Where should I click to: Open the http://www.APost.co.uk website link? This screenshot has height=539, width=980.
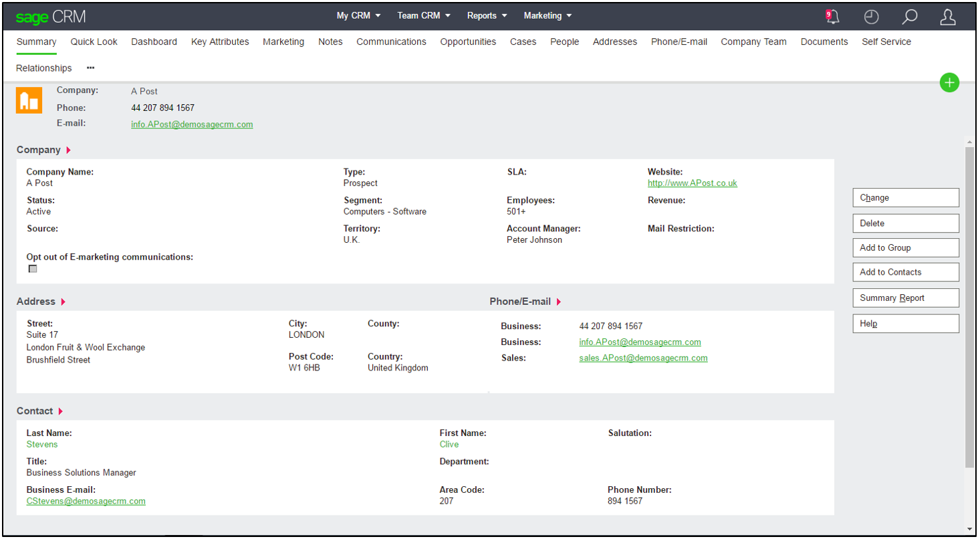[x=693, y=183]
